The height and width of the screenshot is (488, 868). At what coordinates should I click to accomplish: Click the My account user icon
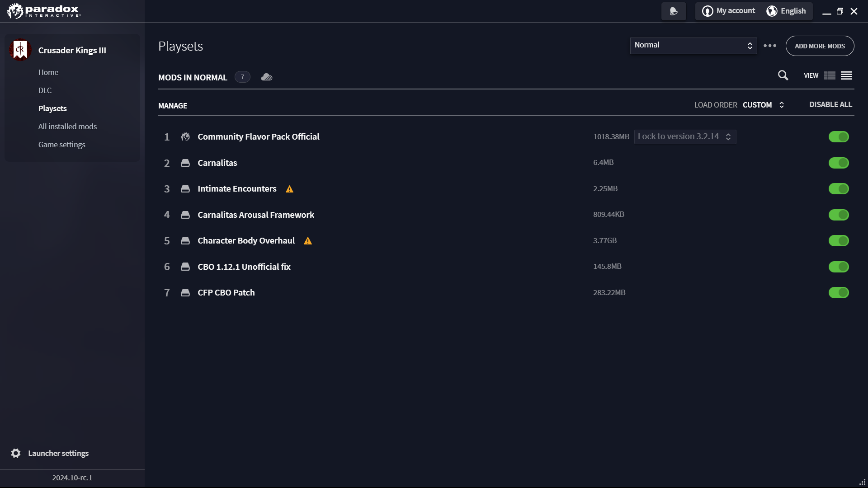pos(708,11)
